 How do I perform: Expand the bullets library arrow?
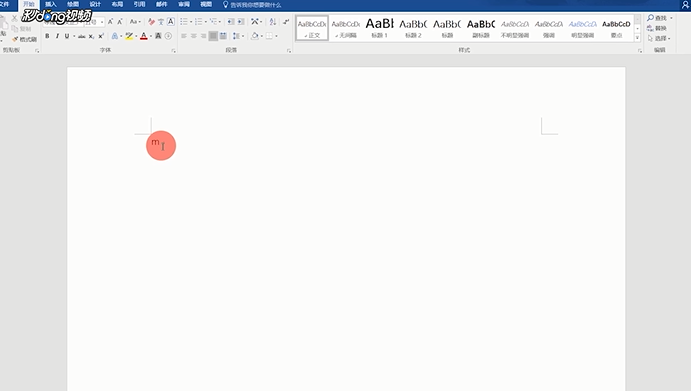click(x=191, y=22)
